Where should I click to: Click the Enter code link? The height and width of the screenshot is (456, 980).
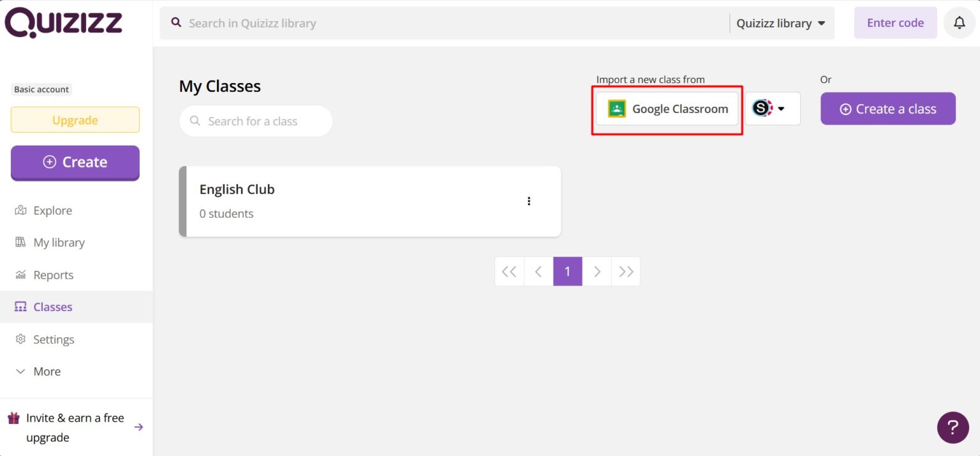point(895,22)
